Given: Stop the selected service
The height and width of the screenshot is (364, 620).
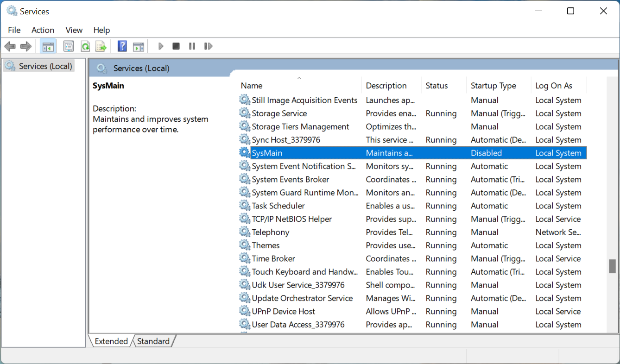Looking at the screenshot, I should click(176, 46).
